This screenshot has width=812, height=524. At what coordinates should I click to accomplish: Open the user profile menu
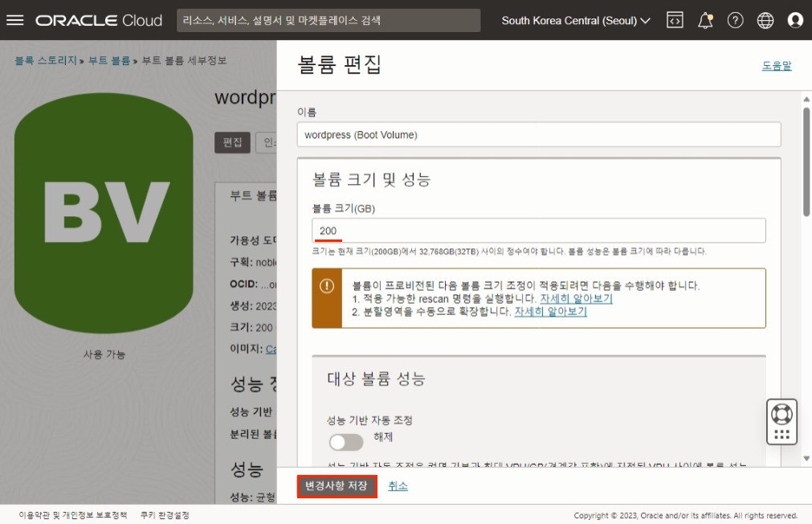coord(795,20)
